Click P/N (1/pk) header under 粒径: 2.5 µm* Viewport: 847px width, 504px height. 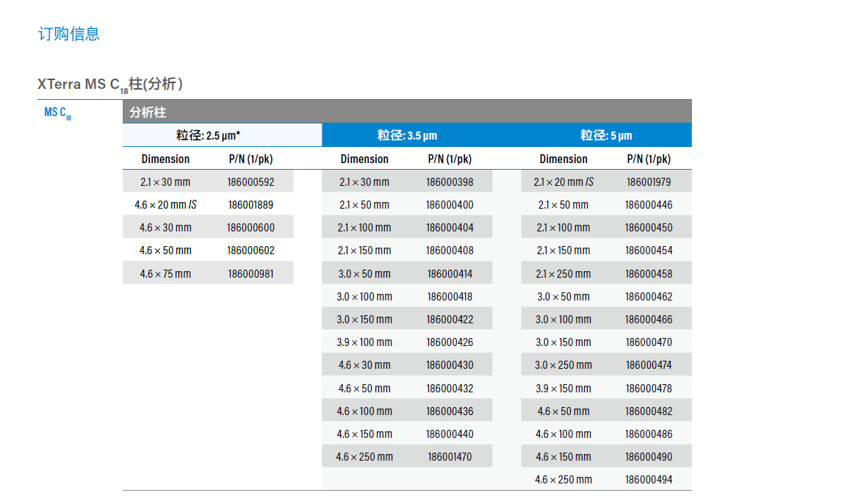tap(251, 159)
